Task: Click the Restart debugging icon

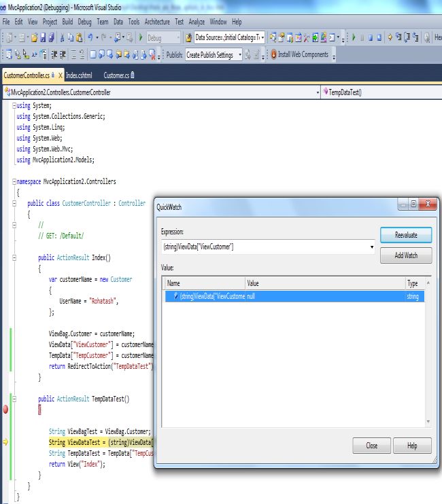Action: tap(379, 37)
